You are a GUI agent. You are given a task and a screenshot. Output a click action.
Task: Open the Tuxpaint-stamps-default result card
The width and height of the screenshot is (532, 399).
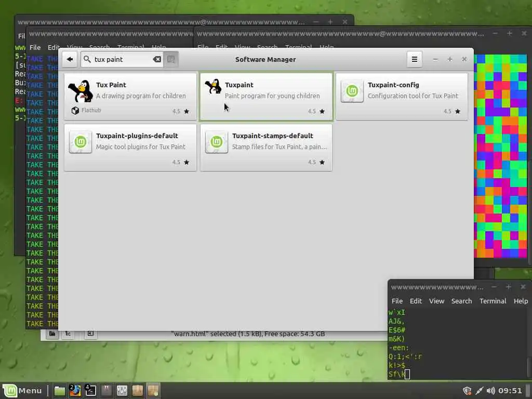267,147
